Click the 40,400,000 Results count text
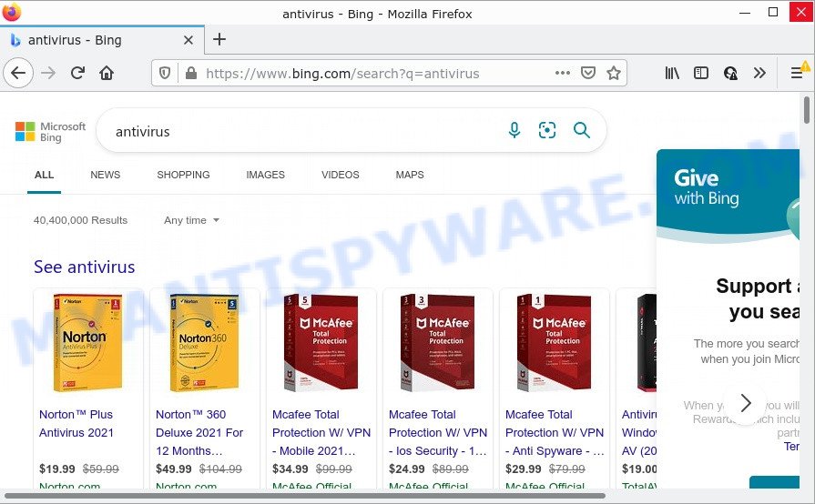Viewport: 815px width, 504px height. (80, 220)
